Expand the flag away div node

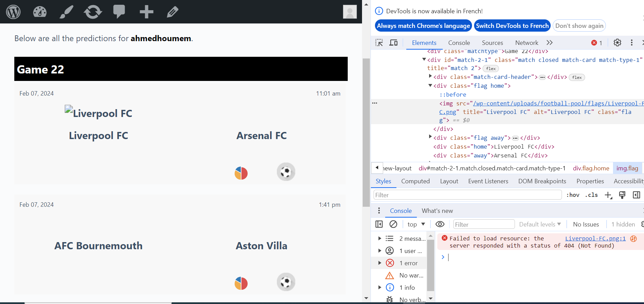(x=430, y=137)
